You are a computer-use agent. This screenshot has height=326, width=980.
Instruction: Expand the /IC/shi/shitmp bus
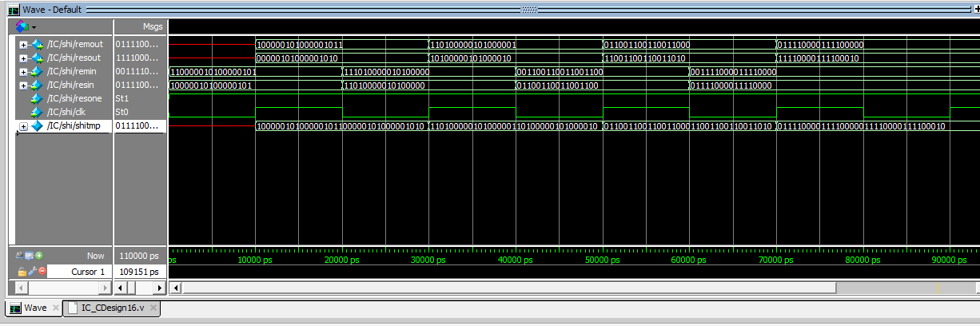pyautogui.click(x=23, y=126)
